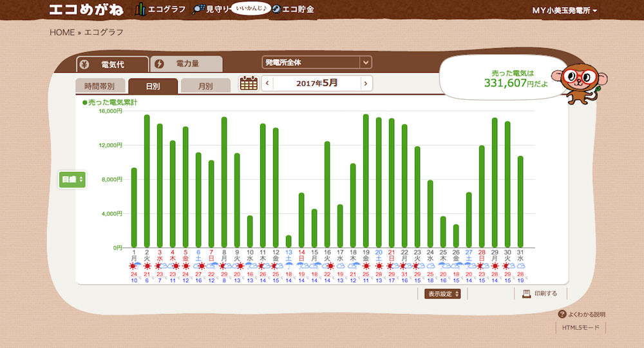Click the short bar for day 13 (土)
Image resolution: width=644 pixels, height=348 pixels.
pyautogui.click(x=289, y=242)
